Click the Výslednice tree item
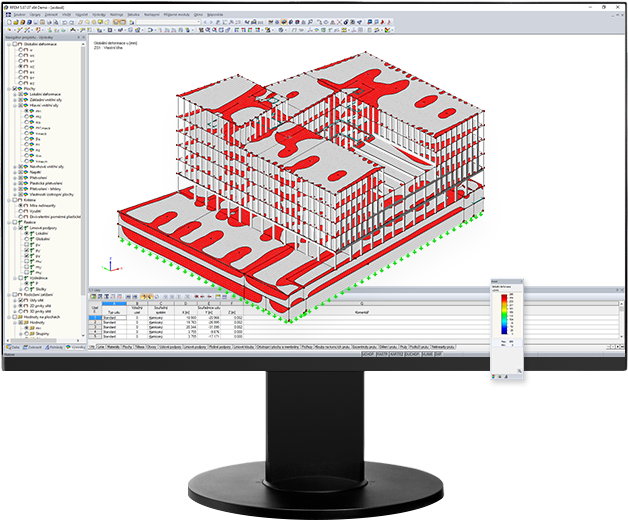 coord(38,278)
